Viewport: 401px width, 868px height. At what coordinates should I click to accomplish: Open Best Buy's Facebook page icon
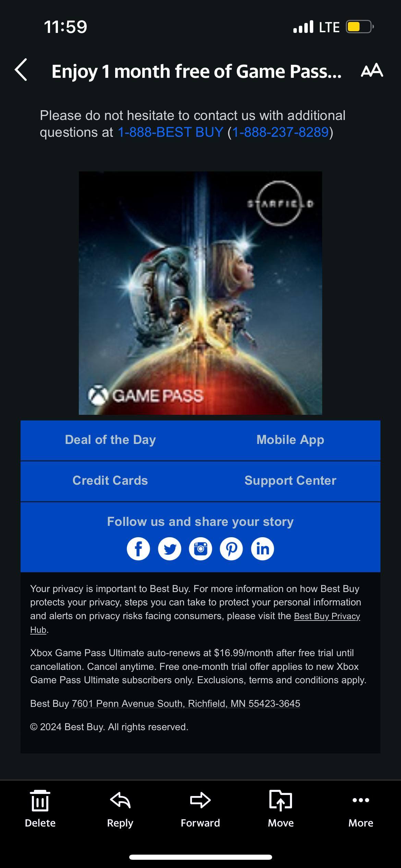coord(138,548)
